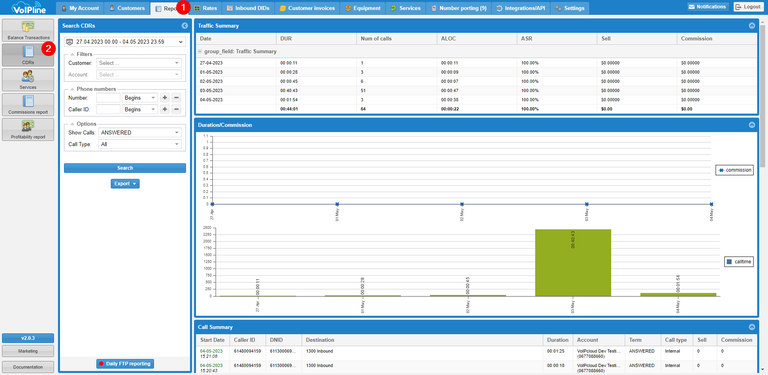Select the 27-04-2023 traffic summary row
This screenshot has width=768, height=375.
point(477,63)
